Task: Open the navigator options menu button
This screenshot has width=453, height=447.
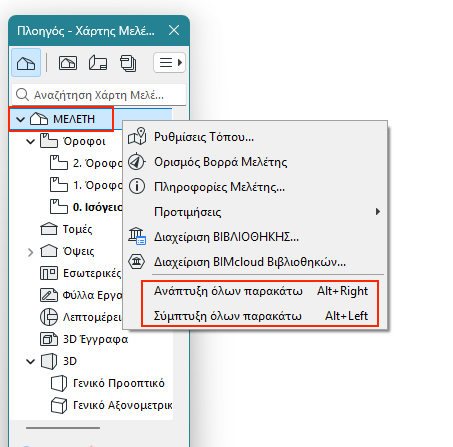Action: tap(170, 62)
